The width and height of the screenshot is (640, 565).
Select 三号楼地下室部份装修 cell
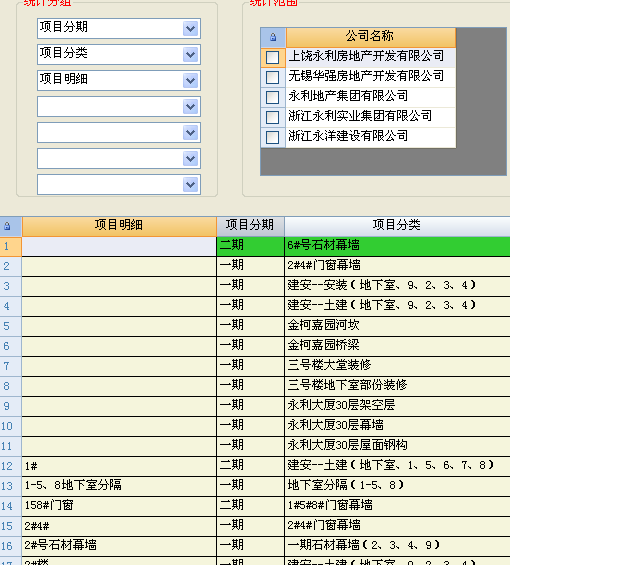click(397, 387)
